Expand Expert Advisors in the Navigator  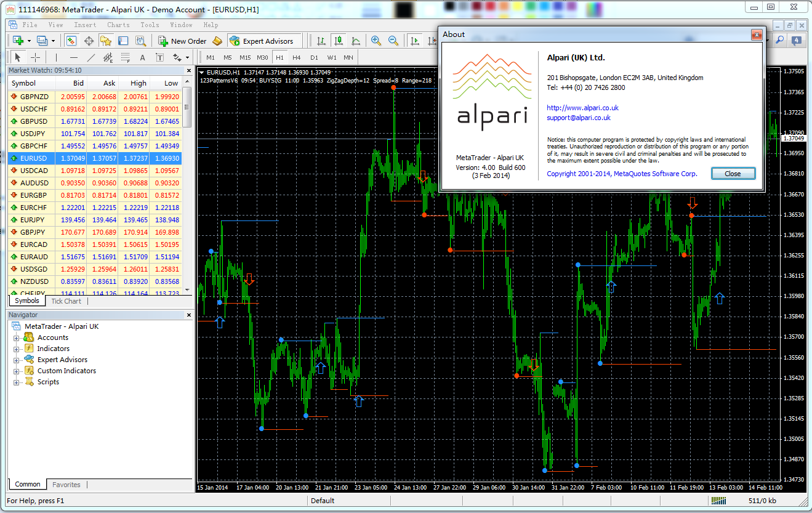(x=17, y=360)
